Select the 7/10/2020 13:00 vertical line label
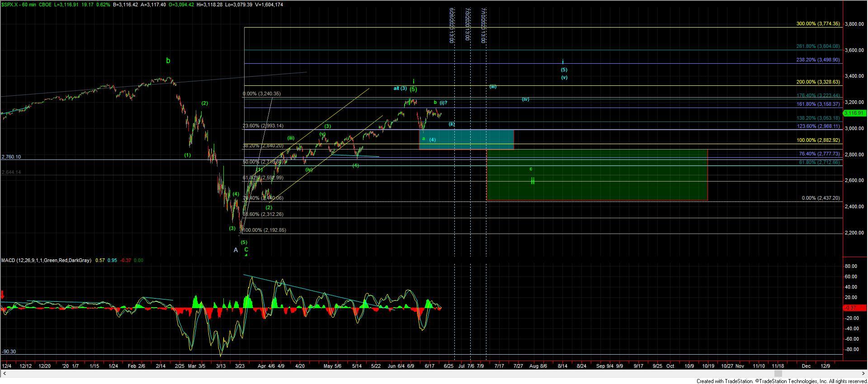Screen dimensions: 868x384 click(x=483, y=25)
